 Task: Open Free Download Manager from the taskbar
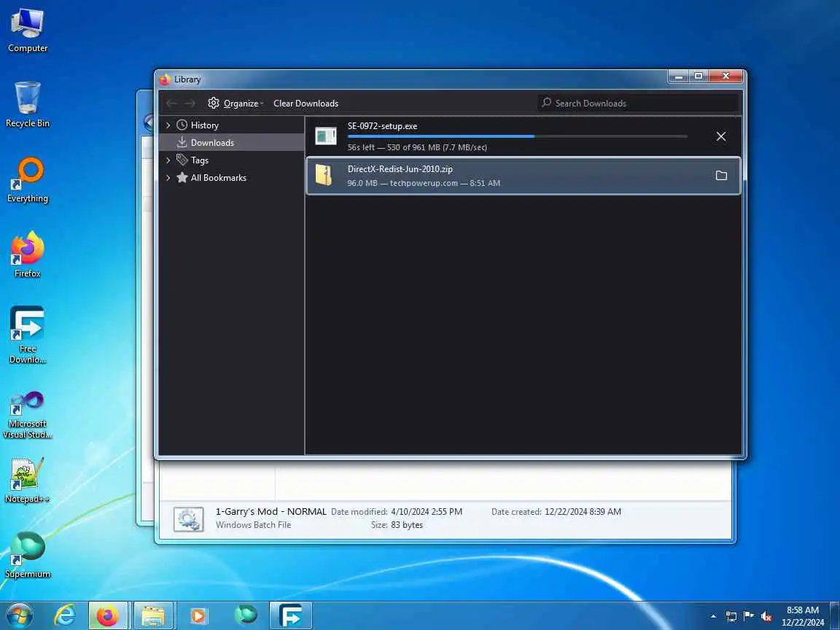click(290, 615)
